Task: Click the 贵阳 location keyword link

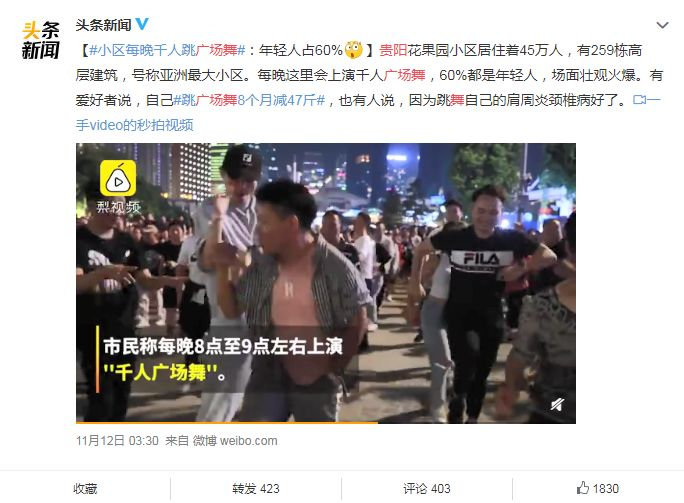Action: click(393, 50)
